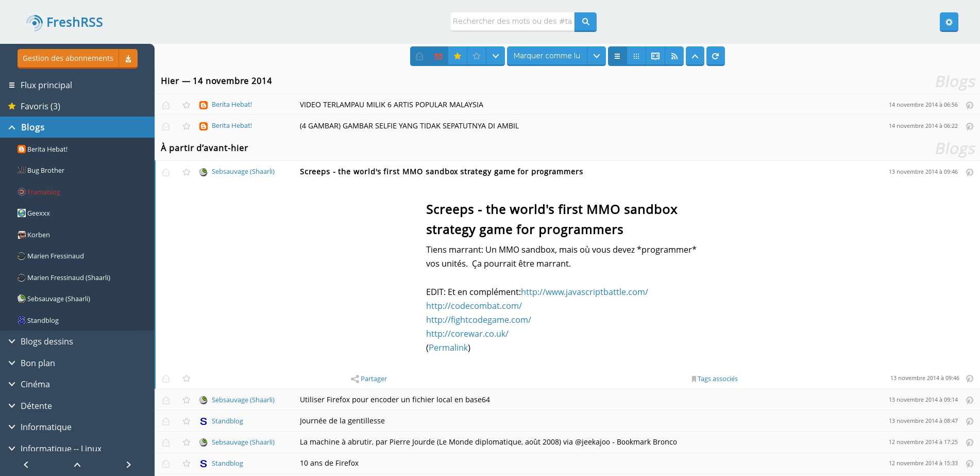Select Flux principal in sidebar
980x476 pixels.
tap(46, 85)
